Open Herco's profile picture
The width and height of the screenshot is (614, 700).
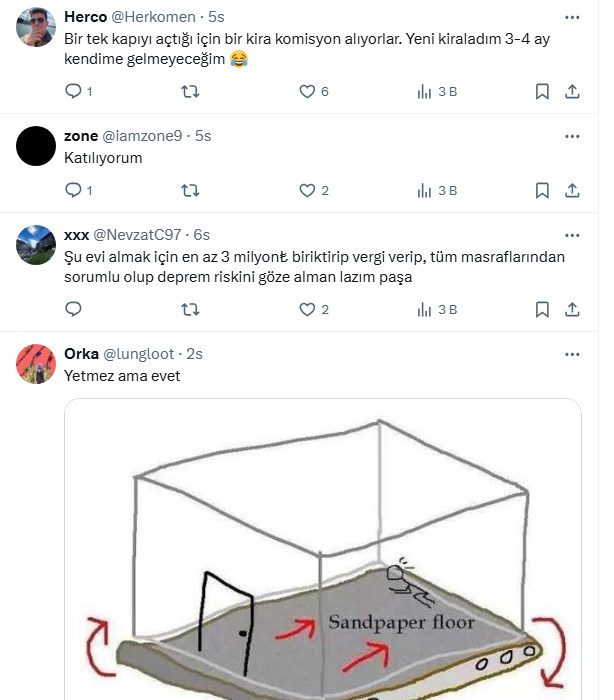click(x=37, y=27)
